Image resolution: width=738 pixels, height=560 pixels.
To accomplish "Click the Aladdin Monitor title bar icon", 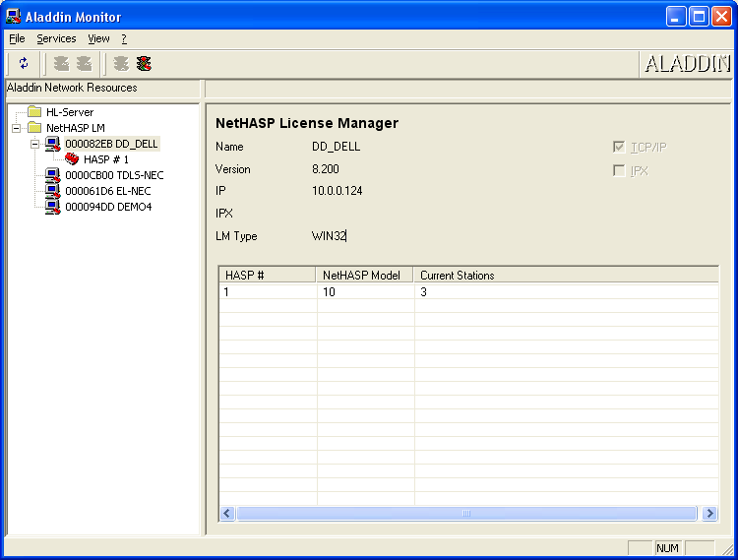I will coord(13,17).
